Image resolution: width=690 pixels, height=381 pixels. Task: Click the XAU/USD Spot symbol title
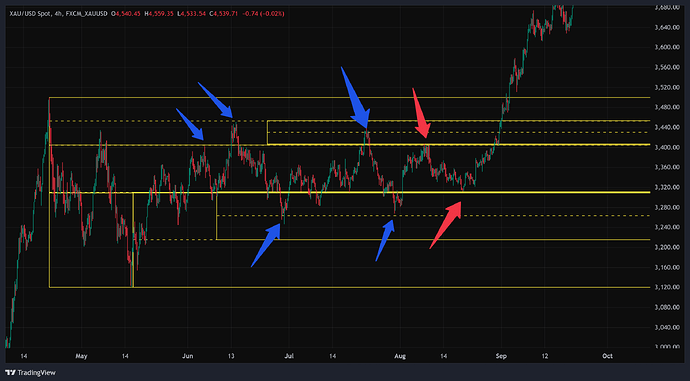[x=29, y=14]
